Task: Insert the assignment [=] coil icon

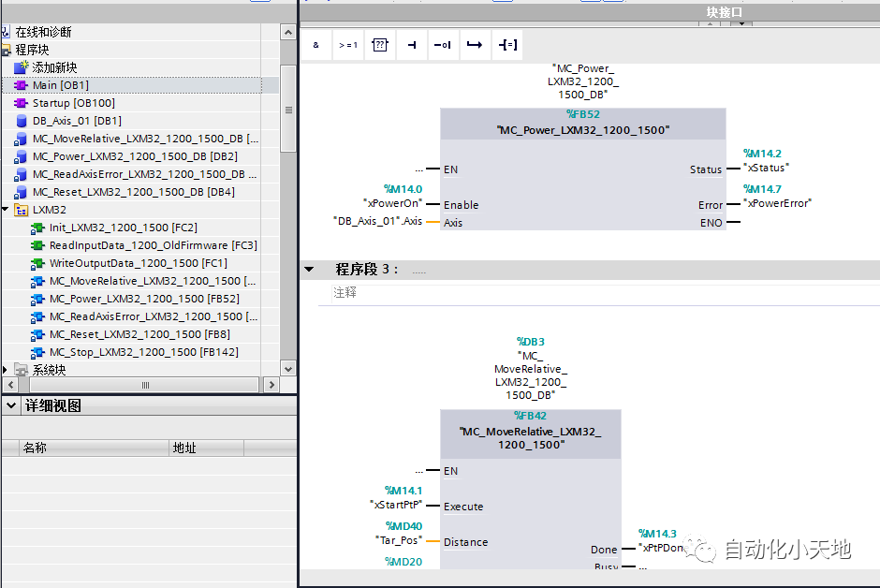Action: point(507,45)
